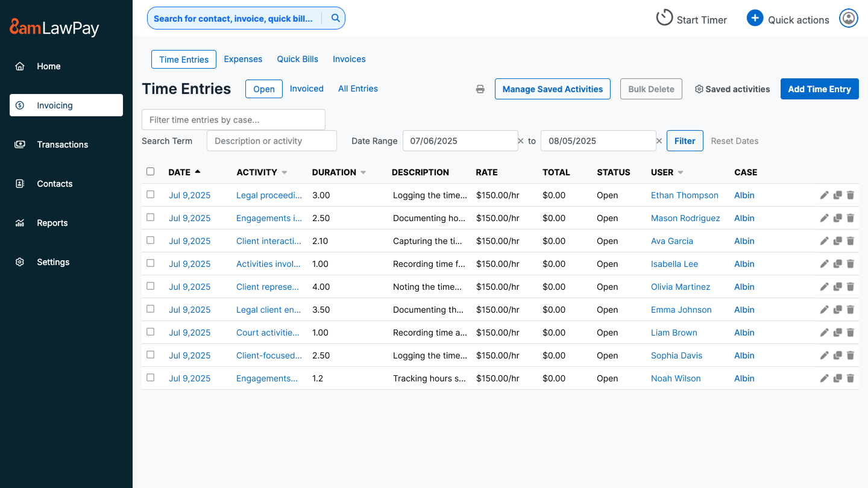Tick the checkbox on Olivia Martinez's row
This screenshot has width=868, height=488.
coord(150,286)
